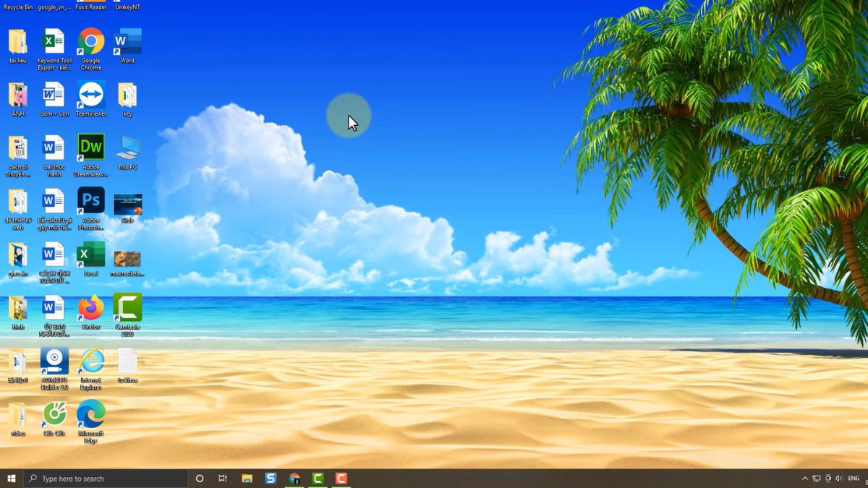Select the 'Foxit Reader' label
The image size is (868, 488).
coord(91,7)
